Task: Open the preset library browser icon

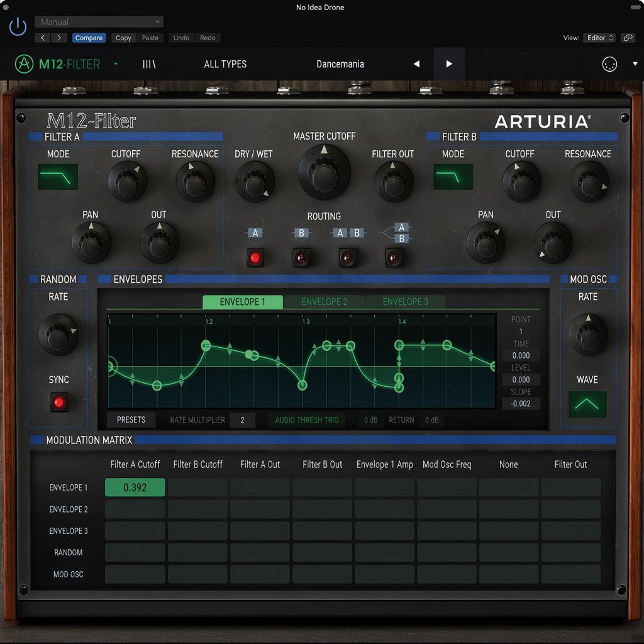Action: (x=149, y=64)
